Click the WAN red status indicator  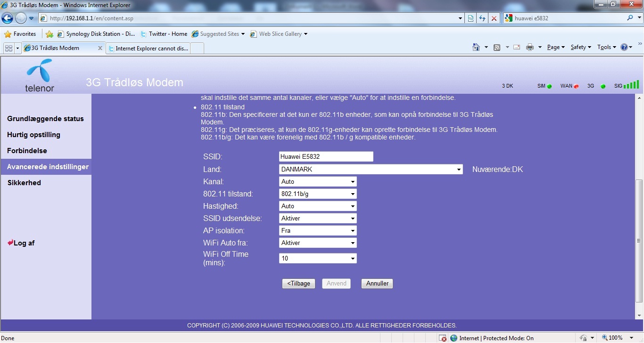tap(576, 86)
